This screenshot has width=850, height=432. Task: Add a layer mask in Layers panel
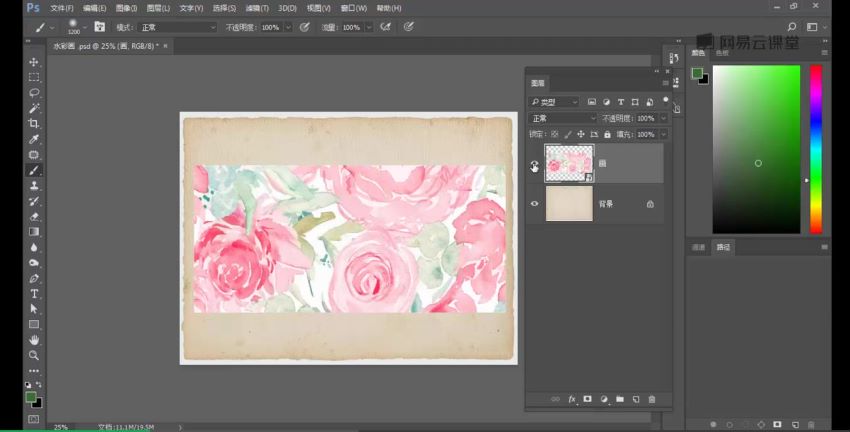coord(587,399)
